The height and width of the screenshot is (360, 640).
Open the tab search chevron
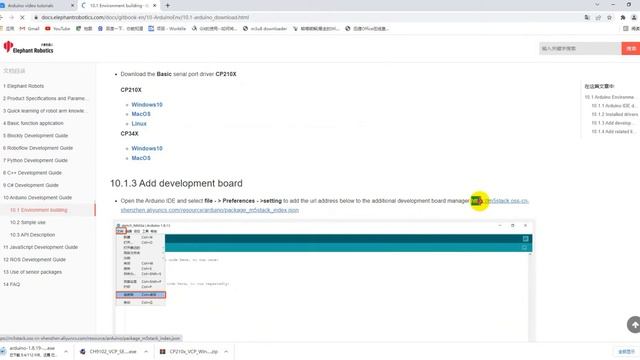pos(597,5)
